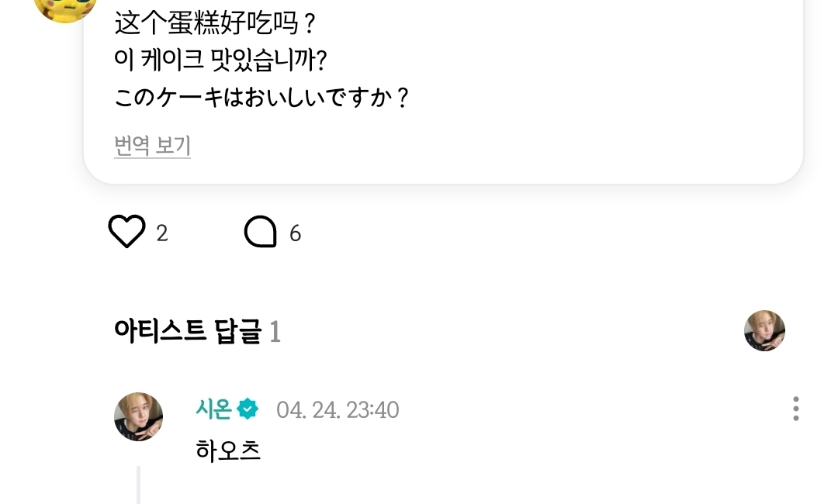Select the reply text 하오츠
Viewport: 838px width, 504px height.
[x=228, y=450]
